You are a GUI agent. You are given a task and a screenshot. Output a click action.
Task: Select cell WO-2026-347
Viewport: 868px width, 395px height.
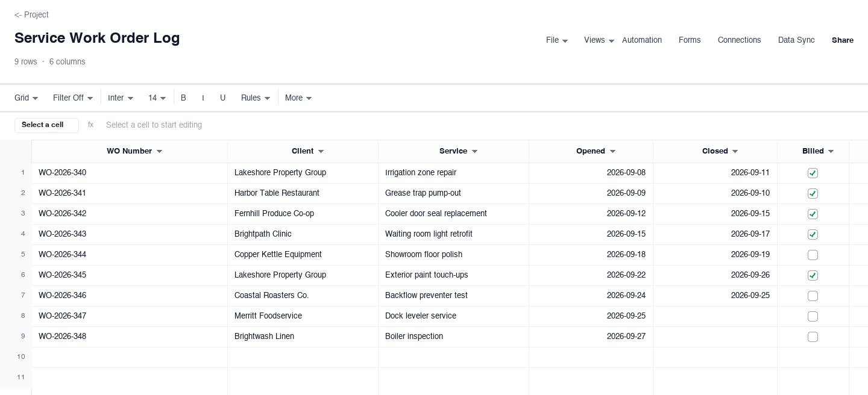130,316
